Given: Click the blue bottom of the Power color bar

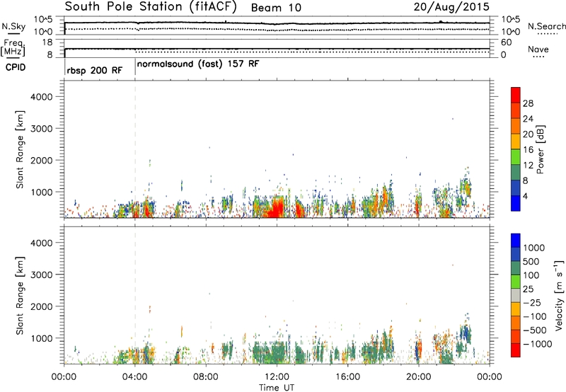Looking at the screenshot, I should click(516, 203).
